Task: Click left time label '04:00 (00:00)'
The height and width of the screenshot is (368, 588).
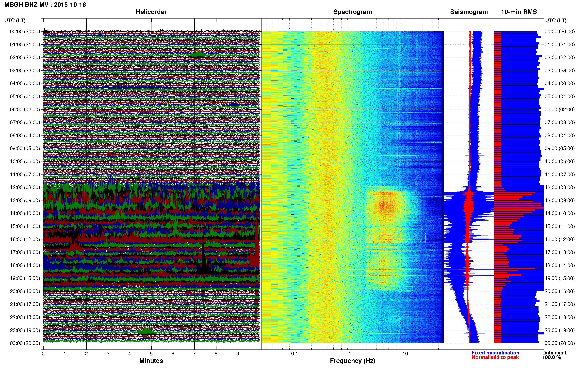Action: 25,83
